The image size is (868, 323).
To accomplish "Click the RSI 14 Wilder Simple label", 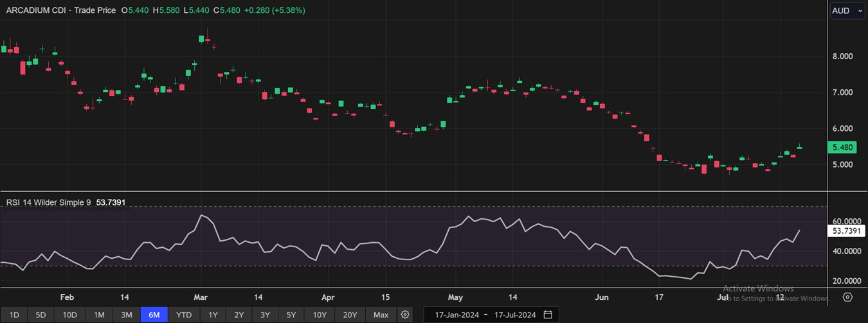I will (48, 202).
